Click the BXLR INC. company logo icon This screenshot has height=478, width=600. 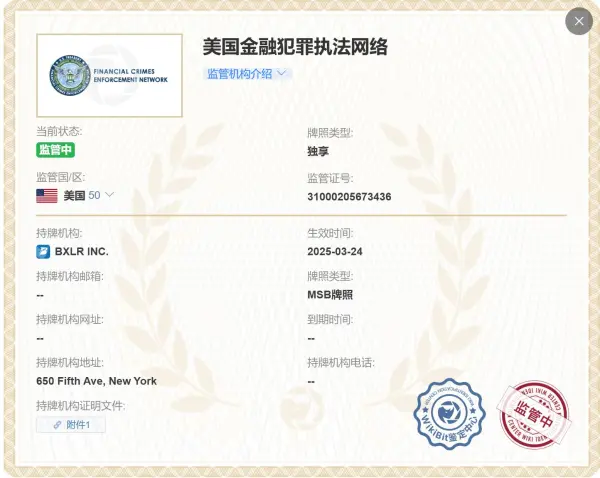tap(43, 251)
